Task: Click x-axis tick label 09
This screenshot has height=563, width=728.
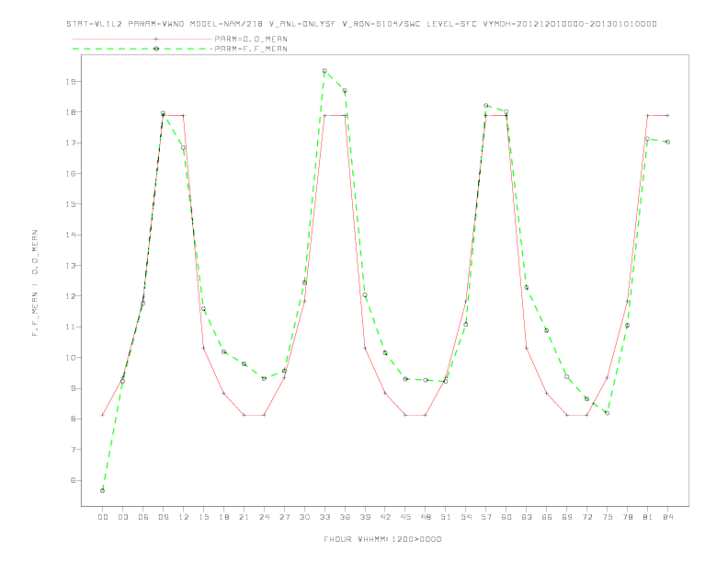Action: tap(163, 517)
